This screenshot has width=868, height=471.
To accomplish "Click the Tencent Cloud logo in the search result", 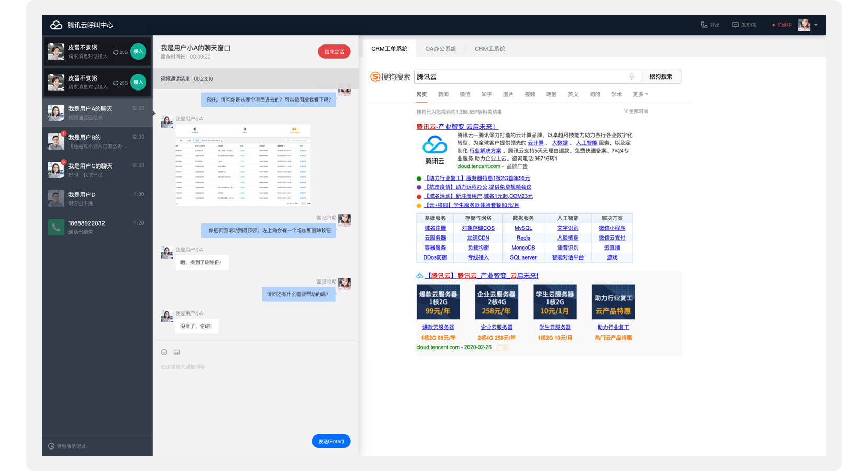I will click(435, 150).
